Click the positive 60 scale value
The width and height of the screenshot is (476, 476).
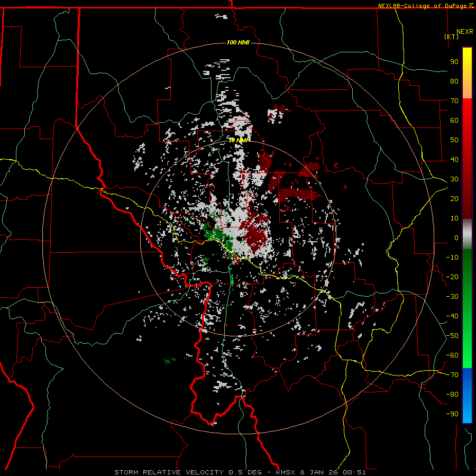[454, 120]
